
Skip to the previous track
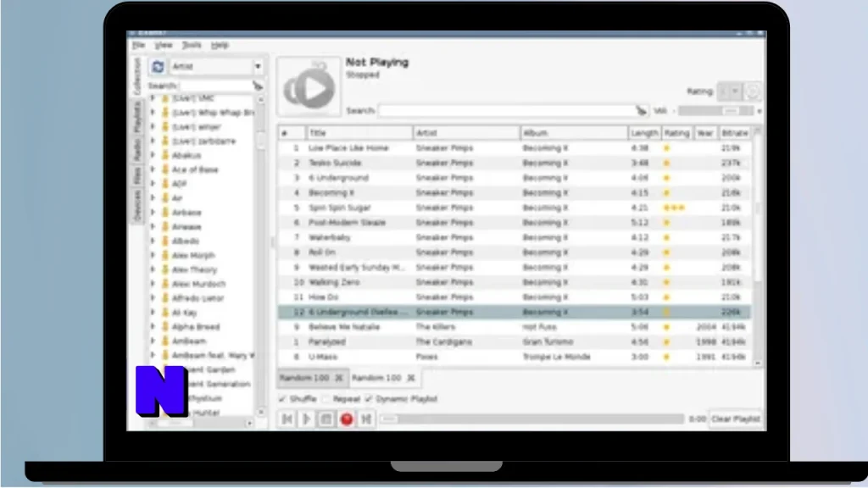(x=287, y=419)
